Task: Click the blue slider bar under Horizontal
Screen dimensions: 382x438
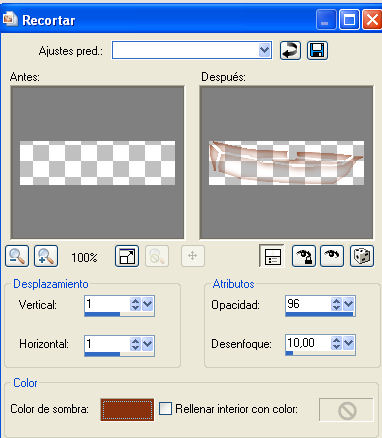Action: (x=102, y=354)
